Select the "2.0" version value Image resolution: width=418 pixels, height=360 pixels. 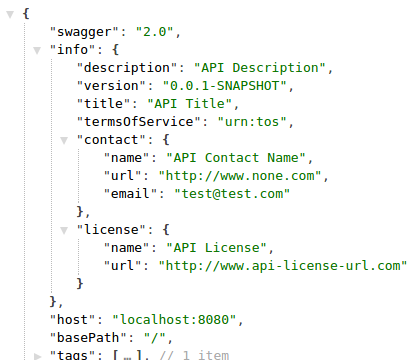155,32
